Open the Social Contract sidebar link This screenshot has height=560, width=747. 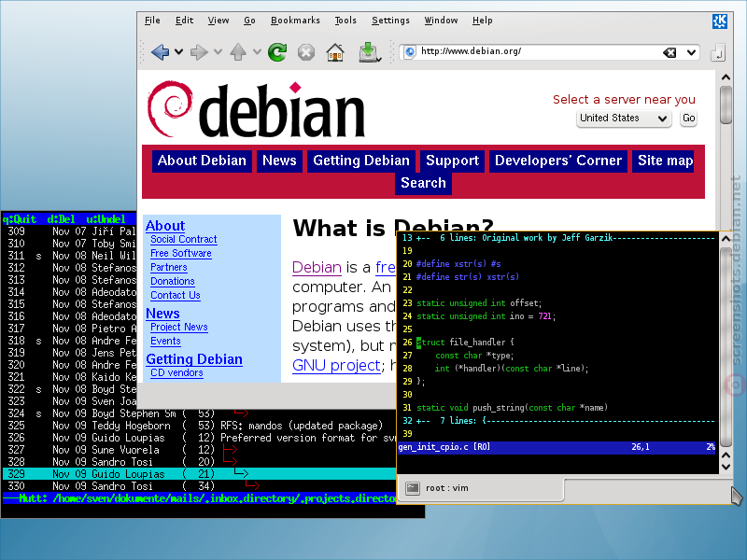183,239
